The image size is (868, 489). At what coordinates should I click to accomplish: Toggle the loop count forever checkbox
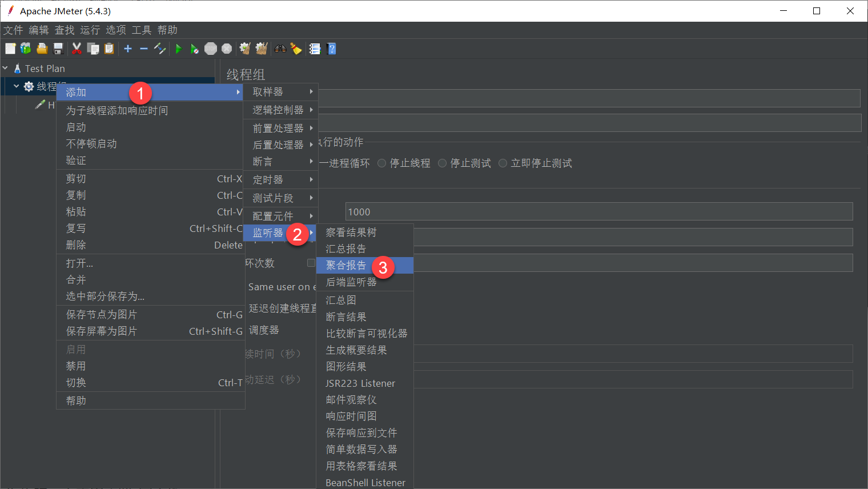pyautogui.click(x=311, y=263)
